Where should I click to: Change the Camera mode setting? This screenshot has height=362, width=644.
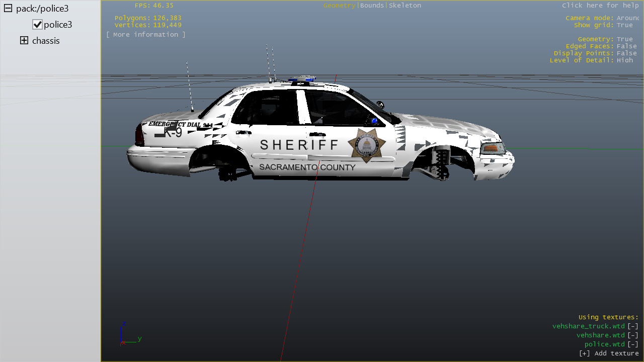pyautogui.click(x=627, y=18)
